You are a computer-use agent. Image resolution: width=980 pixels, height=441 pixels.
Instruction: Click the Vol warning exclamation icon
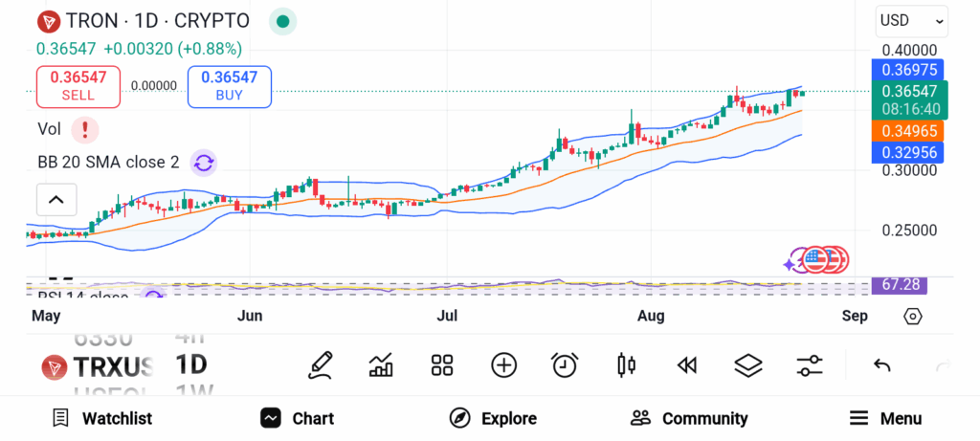click(x=85, y=129)
